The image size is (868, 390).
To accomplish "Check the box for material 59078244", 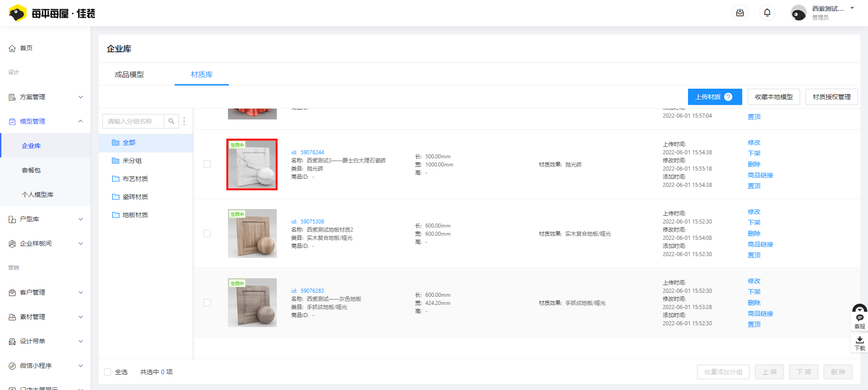I will pyautogui.click(x=207, y=164).
